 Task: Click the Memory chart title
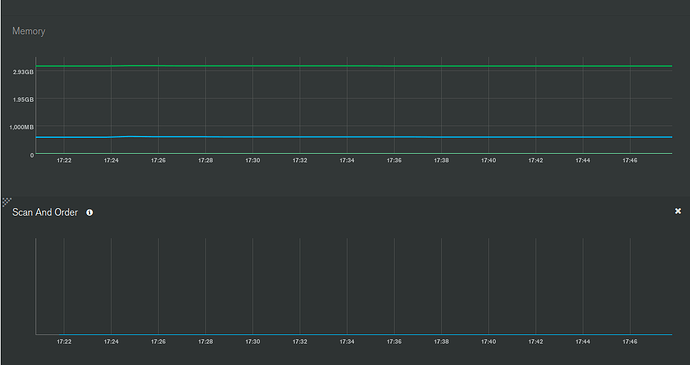(x=29, y=31)
